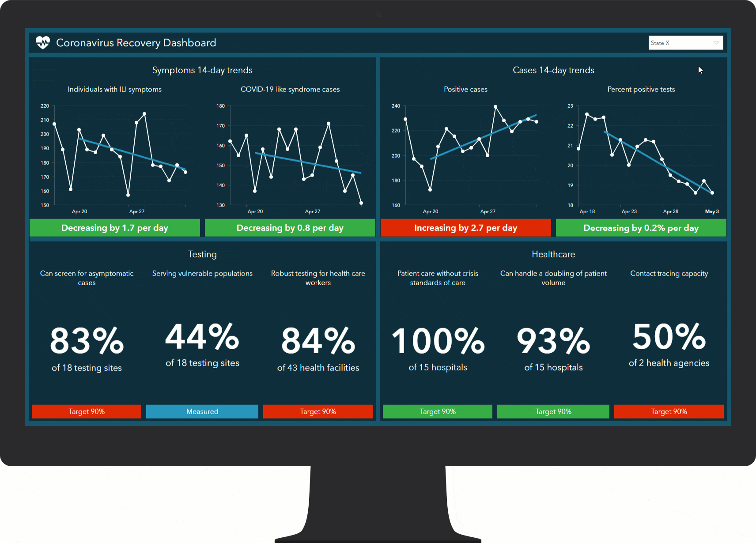Select the May 3 data point

[711, 193]
